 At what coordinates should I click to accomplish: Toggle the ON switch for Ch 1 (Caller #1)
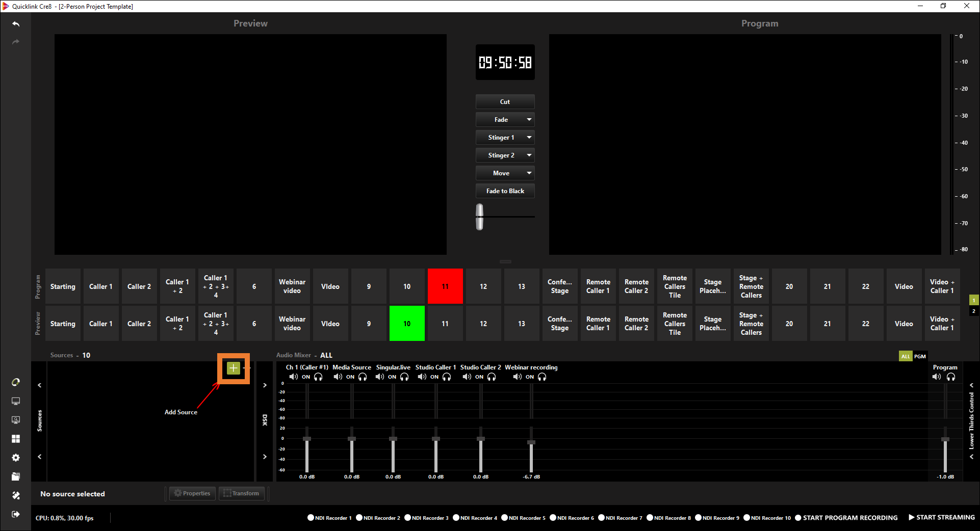click(306, 377)
